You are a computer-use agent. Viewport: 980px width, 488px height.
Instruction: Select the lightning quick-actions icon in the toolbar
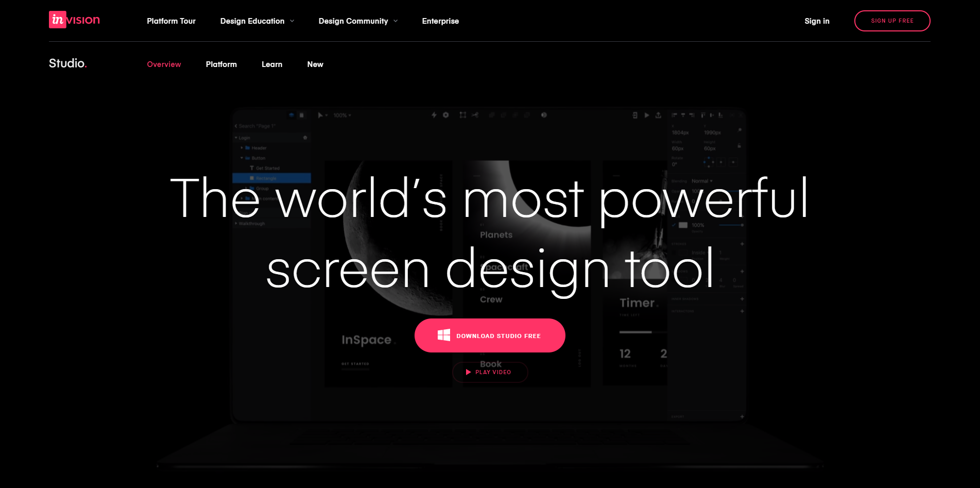tap(434, 115)
